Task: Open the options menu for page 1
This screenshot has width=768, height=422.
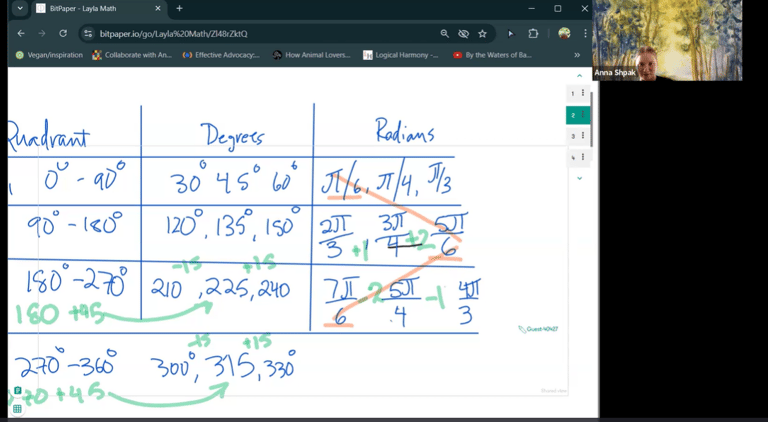Action: [583, 93]
